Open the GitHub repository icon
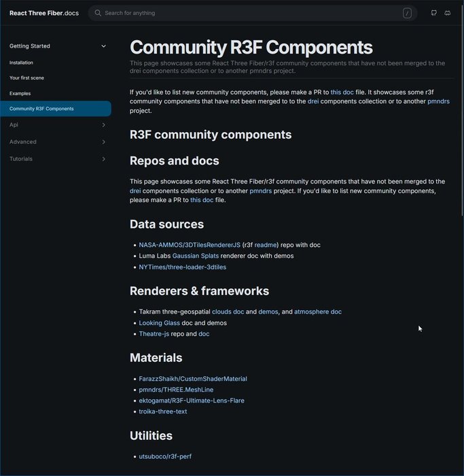The width and height of the screenshot is (464, 476). tap(434, 13)
